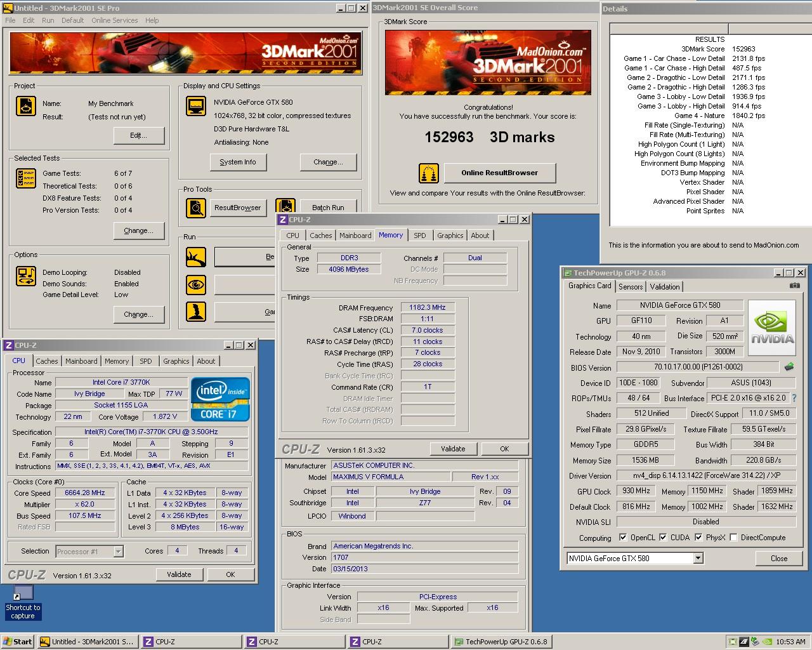Click Change... button under Display settings
The image size is (812, 650).
328,162
